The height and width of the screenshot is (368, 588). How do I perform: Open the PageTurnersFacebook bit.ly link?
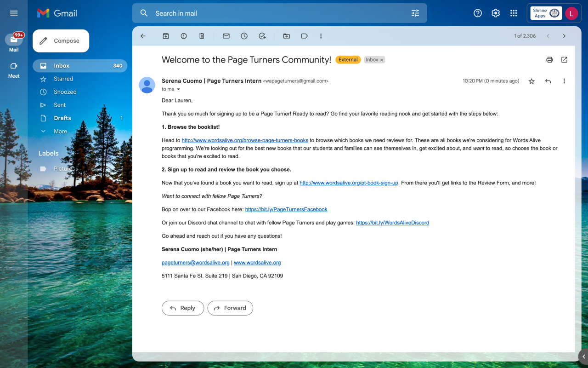[286, 209]
